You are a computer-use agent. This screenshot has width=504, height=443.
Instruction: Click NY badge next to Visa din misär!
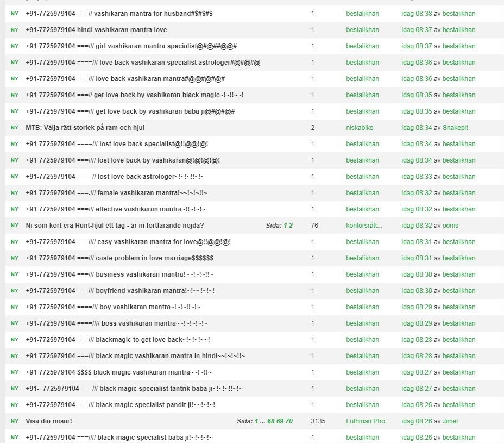(x=14, y=421)
